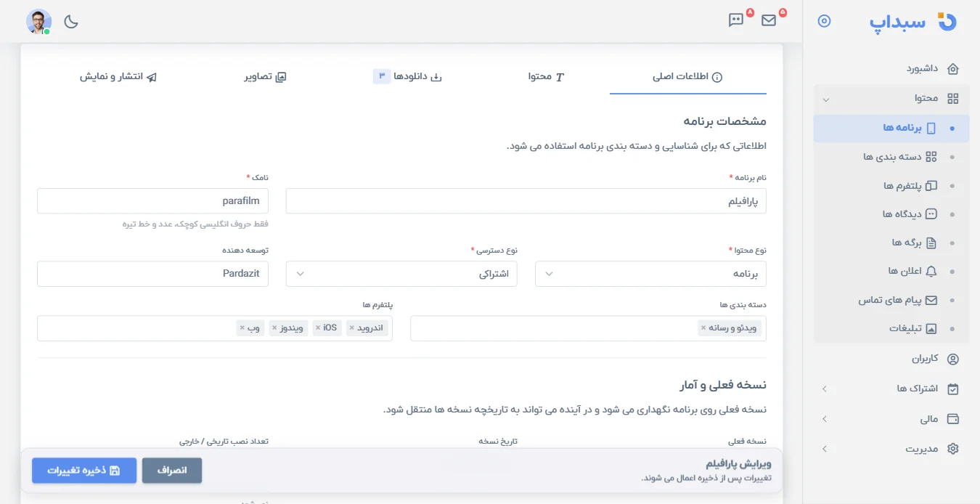Expand the اشتراک ها sidebar section
980x504 pixels.
point(891,389)
